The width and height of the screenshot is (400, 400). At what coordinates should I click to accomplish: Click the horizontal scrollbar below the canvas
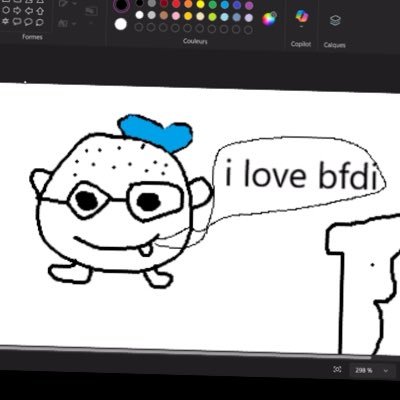pyautogui.click(x=185, y=352)
